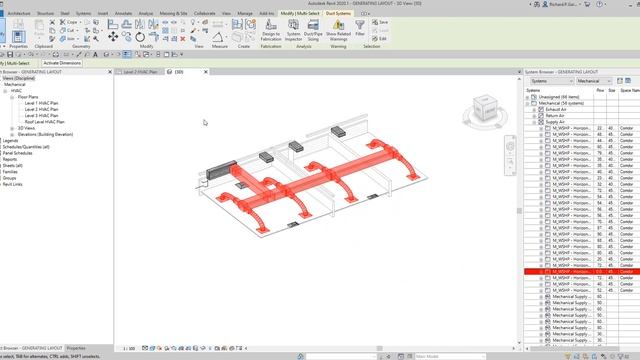Click Edit selection in Selection panel

pos(379,39)
